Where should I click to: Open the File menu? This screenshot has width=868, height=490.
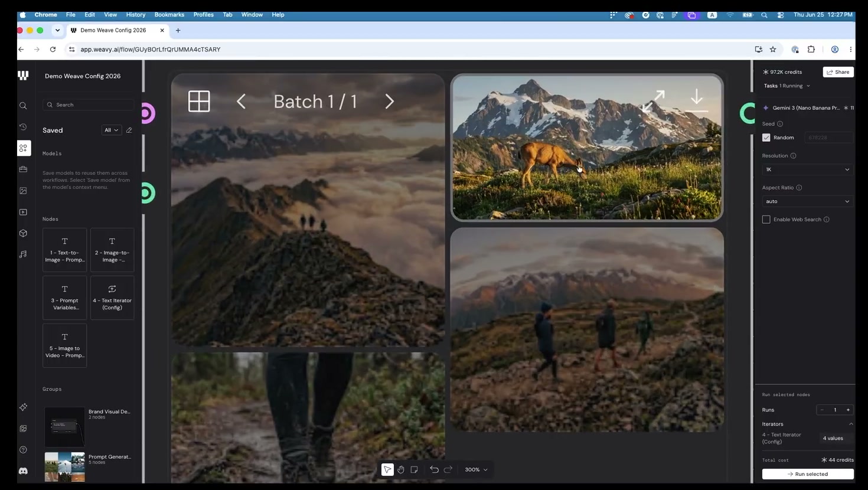tap(70, 15)
